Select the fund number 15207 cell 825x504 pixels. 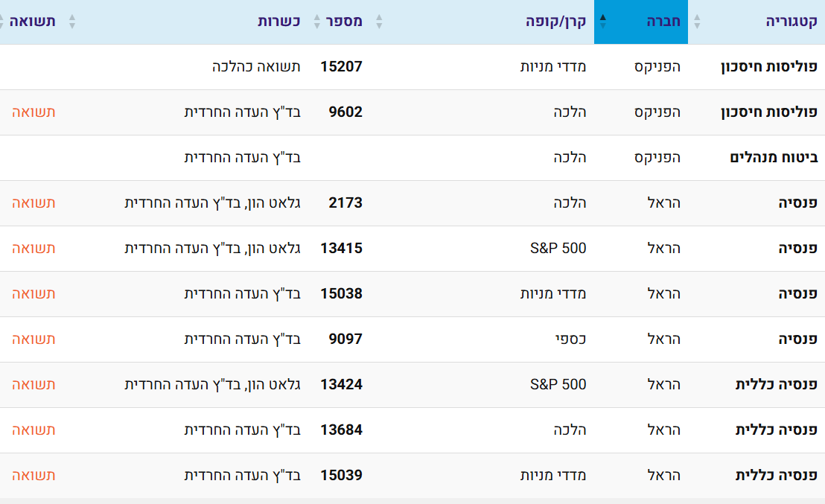(x=341, y=67)
